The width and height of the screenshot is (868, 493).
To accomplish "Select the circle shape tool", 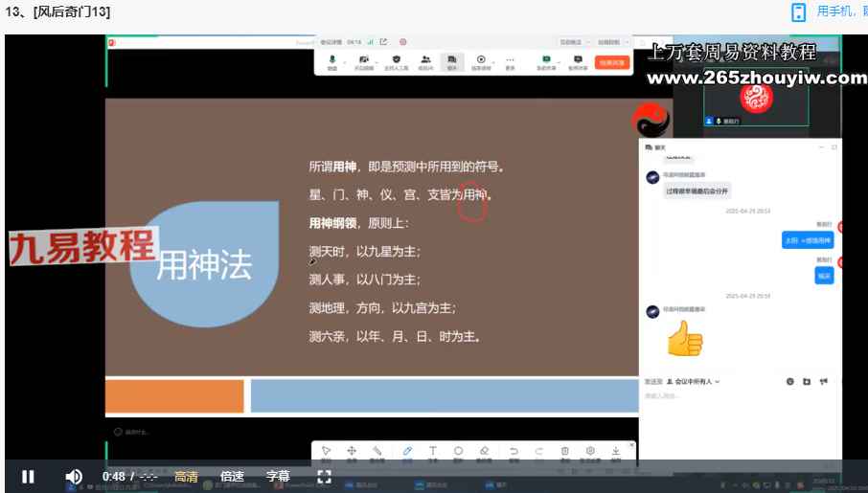I will pyautogui.click(x=458, y=452).
